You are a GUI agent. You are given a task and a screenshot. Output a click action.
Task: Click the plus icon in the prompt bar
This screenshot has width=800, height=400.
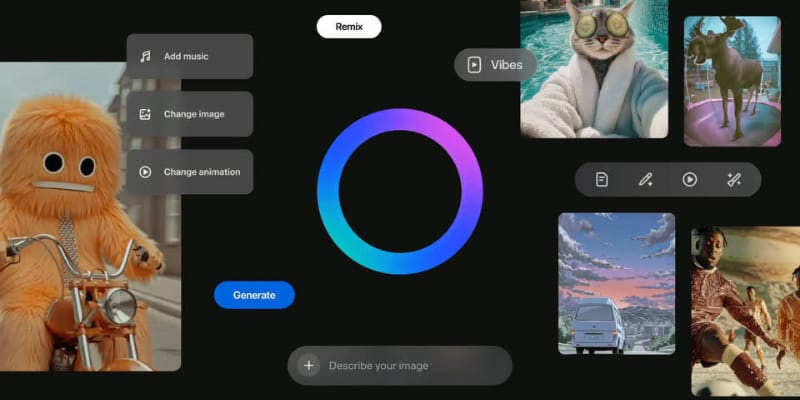click(309, 365)
